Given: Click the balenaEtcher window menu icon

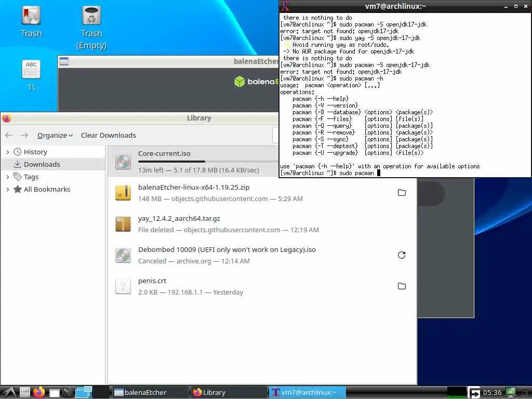Looking at the screenshot, I should pos(64,61).
